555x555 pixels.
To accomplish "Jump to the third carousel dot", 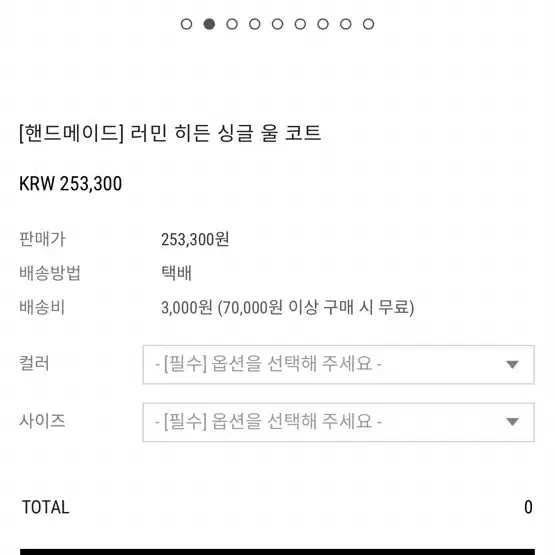I will point(232,24).
